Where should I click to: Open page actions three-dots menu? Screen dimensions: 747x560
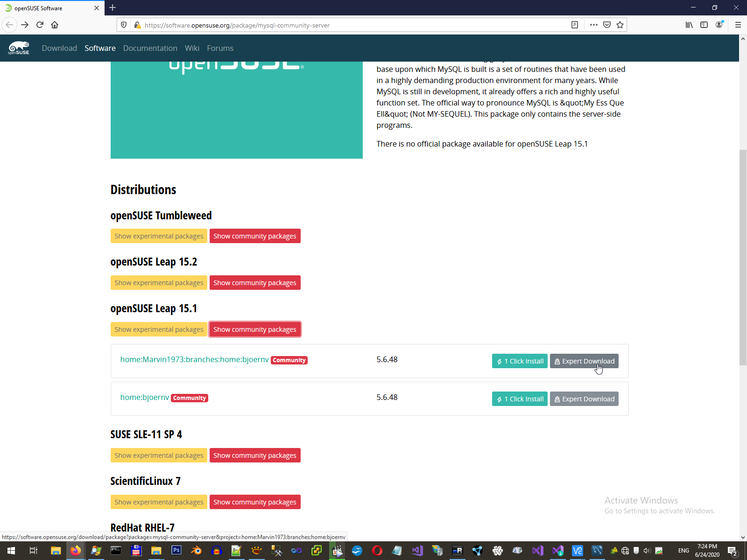coord(593,25)
